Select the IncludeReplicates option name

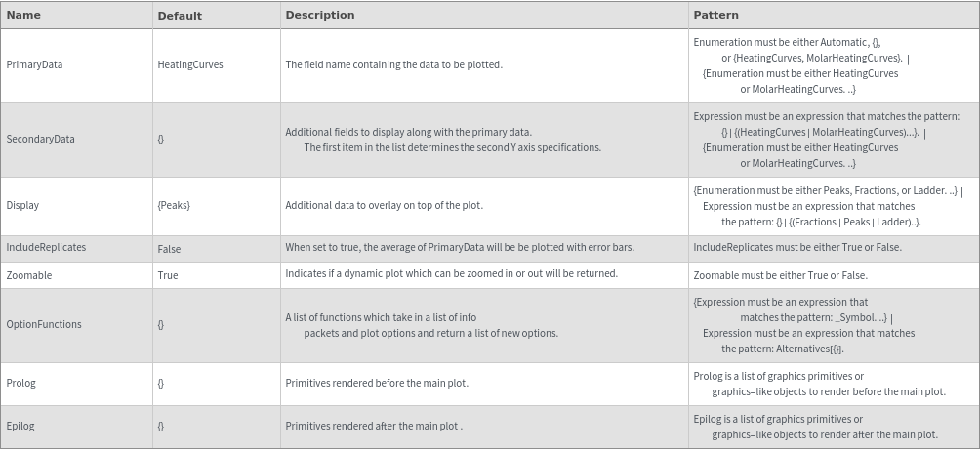(x=46, y=248)
